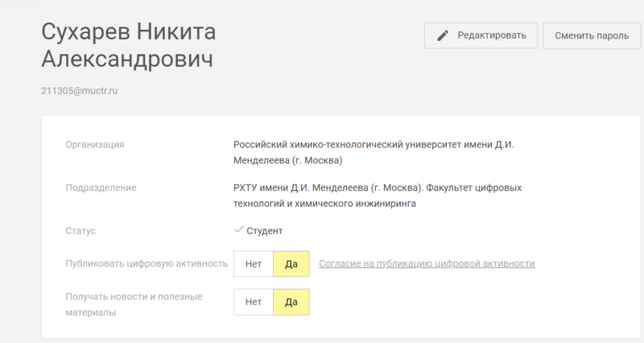Click the Подразделение field label

coord(101,188)
